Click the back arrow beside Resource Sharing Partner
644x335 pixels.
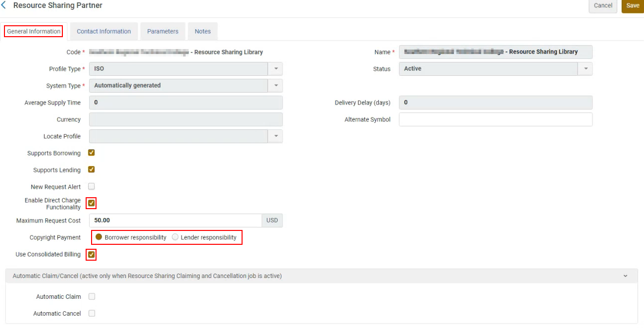4,5
